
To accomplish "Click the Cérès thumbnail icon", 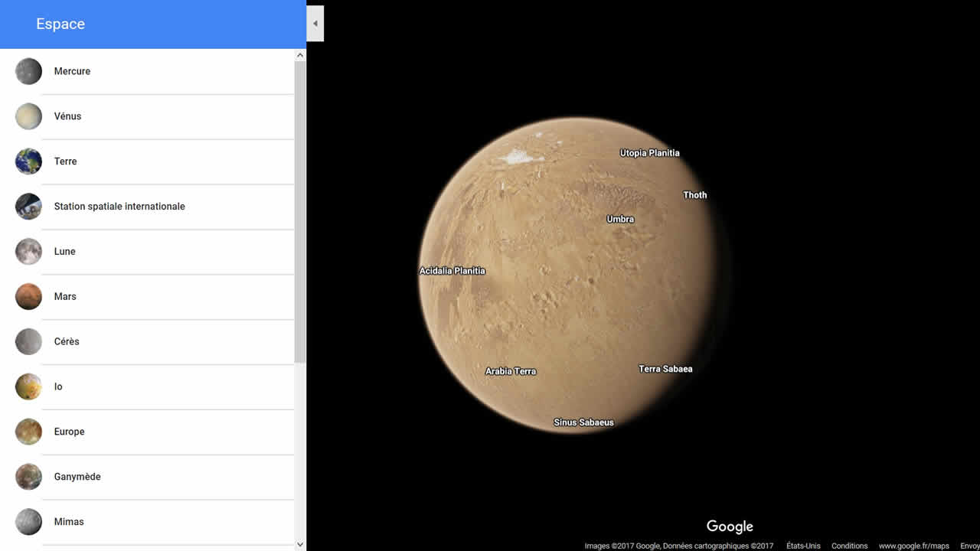I will pos(28,341).
